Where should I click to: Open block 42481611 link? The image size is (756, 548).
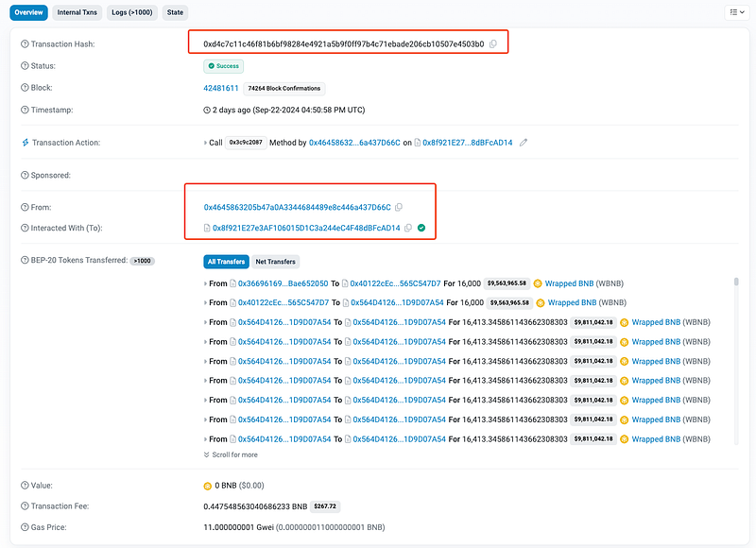point(221,88)
